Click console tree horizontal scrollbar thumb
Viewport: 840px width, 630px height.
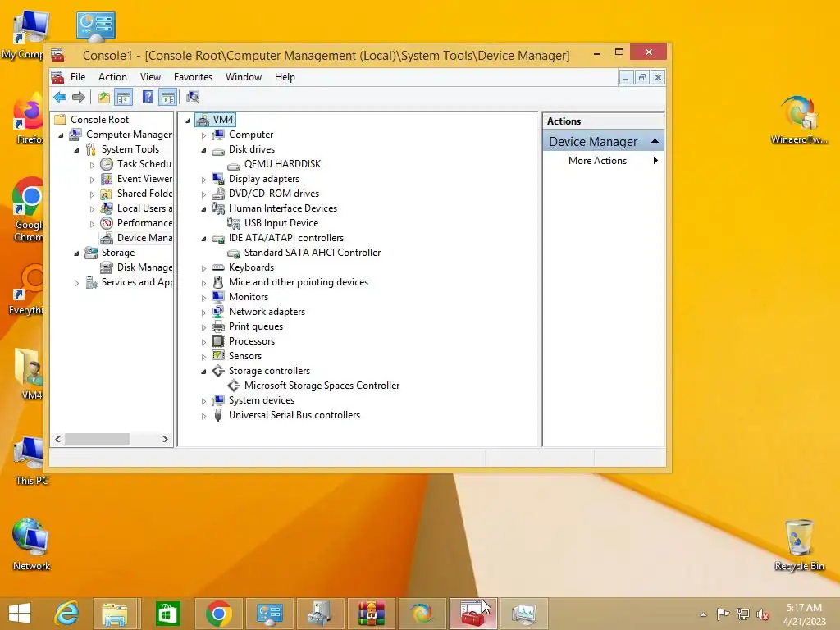point(97,440)
